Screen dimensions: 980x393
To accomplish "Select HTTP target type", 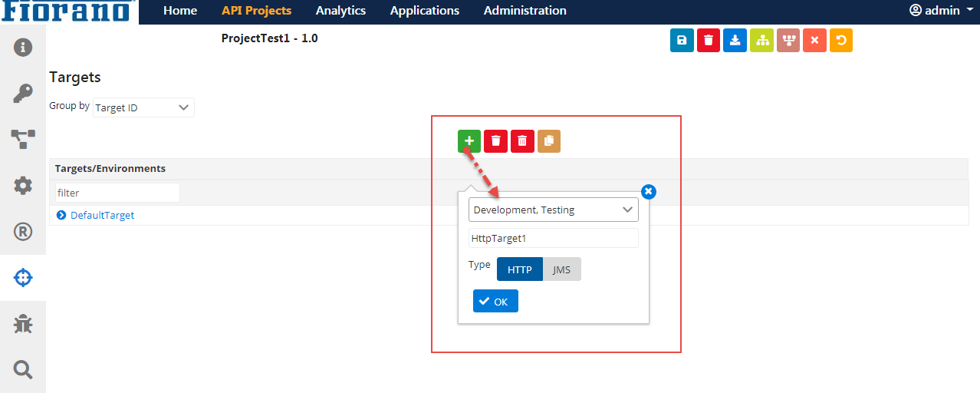I will click(520, 269).
